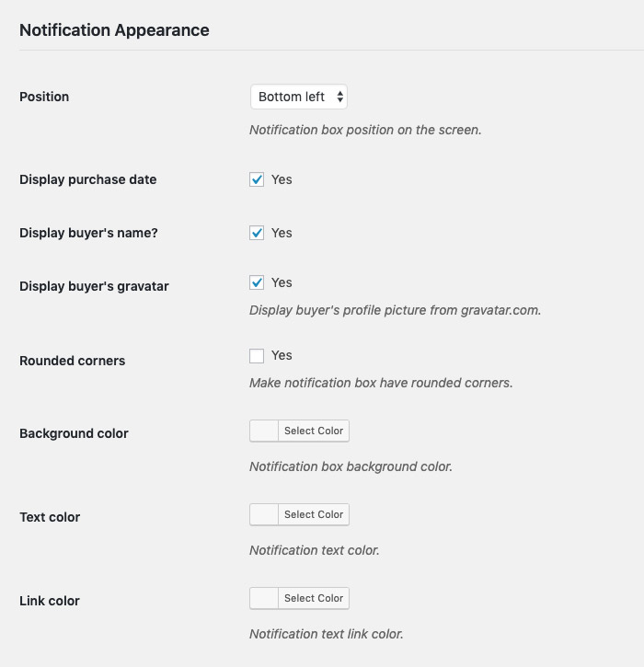Click Select Color for Background color
644x667 pixels.
314,431
